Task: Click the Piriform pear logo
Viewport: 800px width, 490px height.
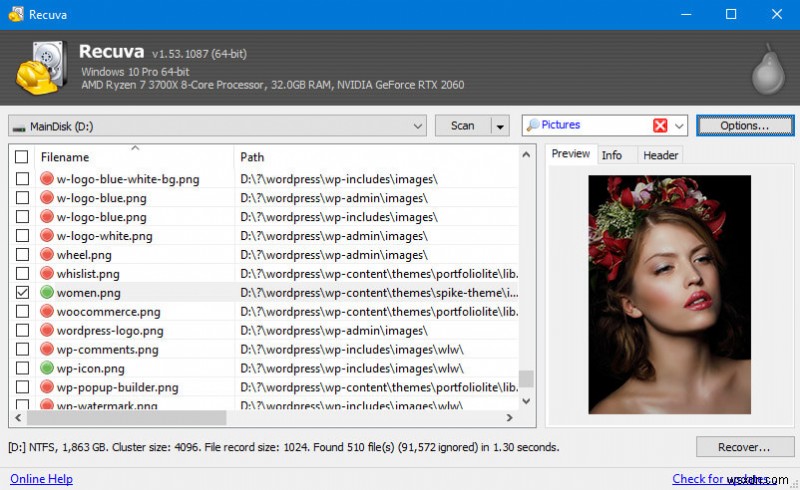Action: click(768, 69)
